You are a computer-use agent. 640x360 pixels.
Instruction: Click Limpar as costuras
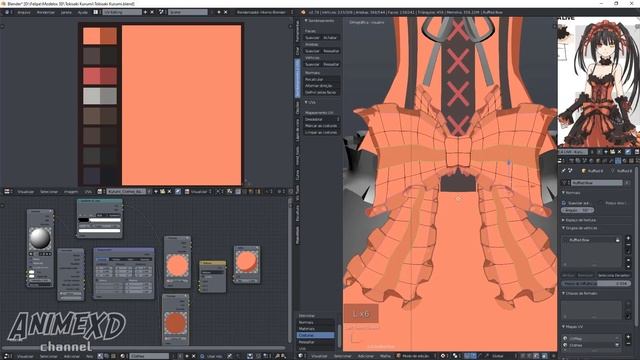click(322, 132)
